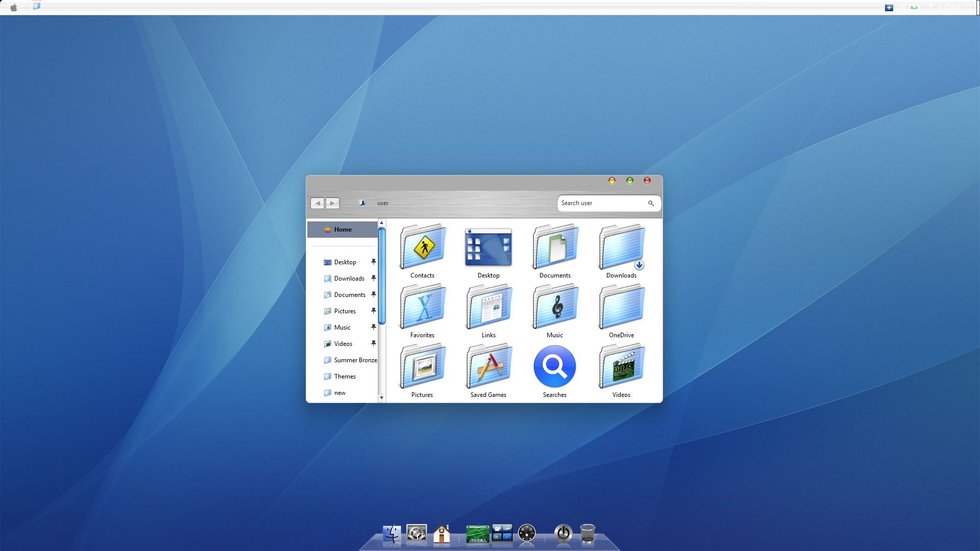Open Finder from the dock
The image size is (980, 551).
391,534
